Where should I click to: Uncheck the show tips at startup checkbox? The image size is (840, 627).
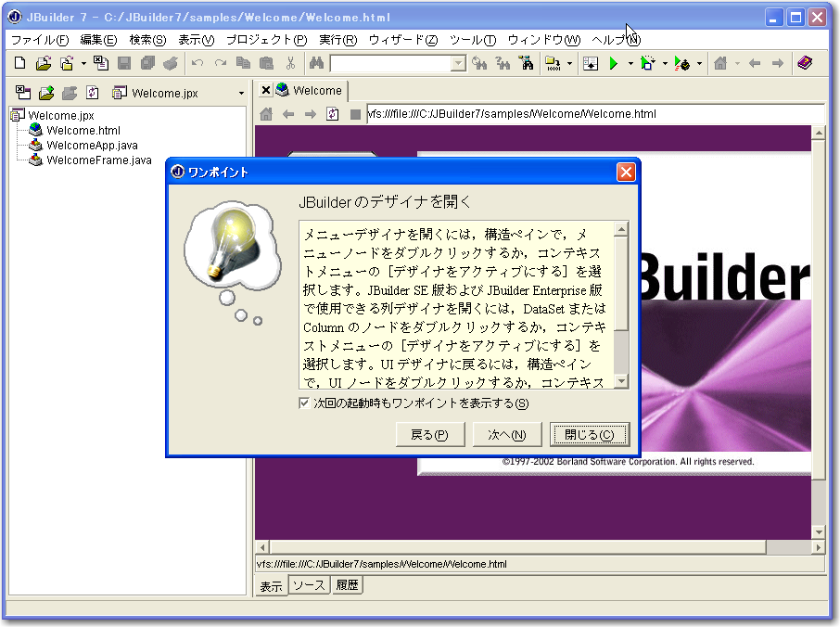(x=304, y=403)
